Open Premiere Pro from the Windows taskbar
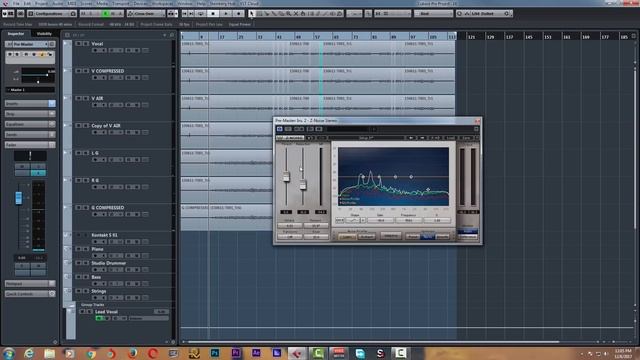This screenshot has width=640, height=360. point(236,353)
